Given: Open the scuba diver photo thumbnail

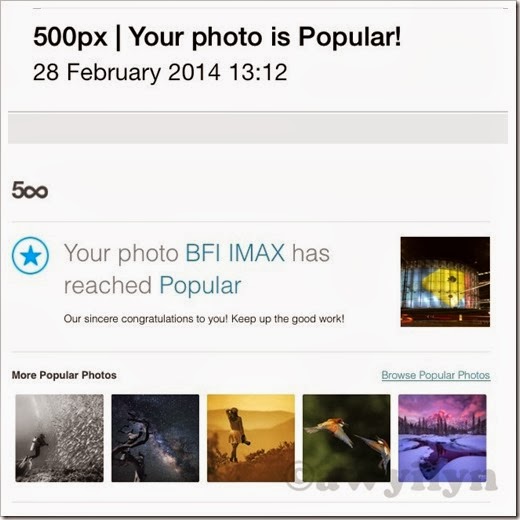Looking at the screenshot, I should tap(60, 438).
